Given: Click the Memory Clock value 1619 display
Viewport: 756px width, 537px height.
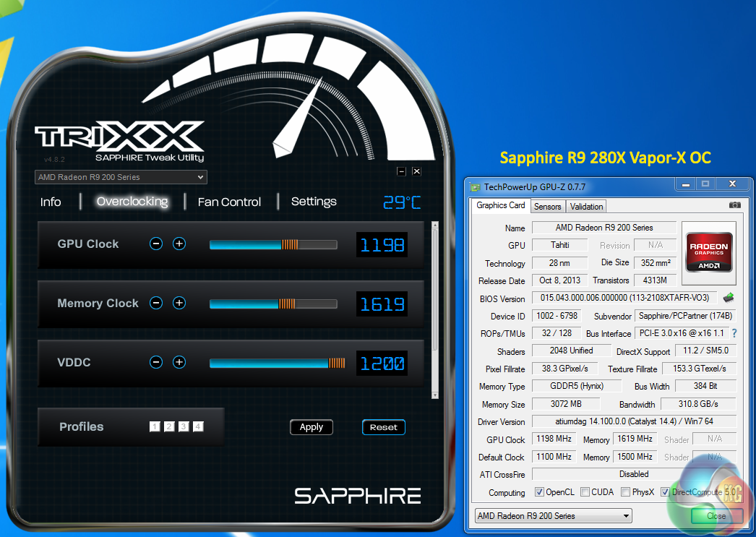Looking at the screenshot, I should [382, 304].
